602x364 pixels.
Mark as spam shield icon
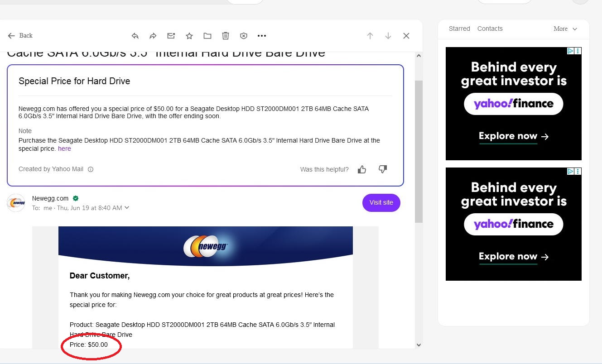point(244,36)
